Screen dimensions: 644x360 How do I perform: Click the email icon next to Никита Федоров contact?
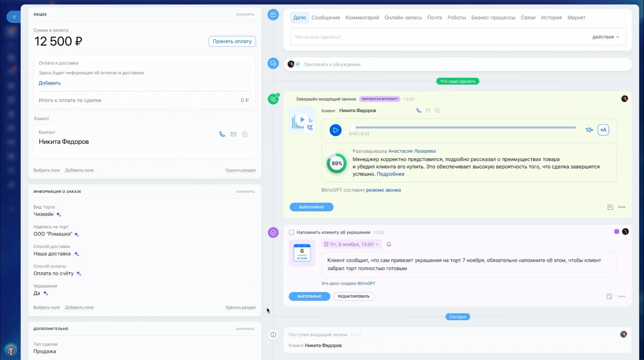pyautogui.click(x=233, y=134)
